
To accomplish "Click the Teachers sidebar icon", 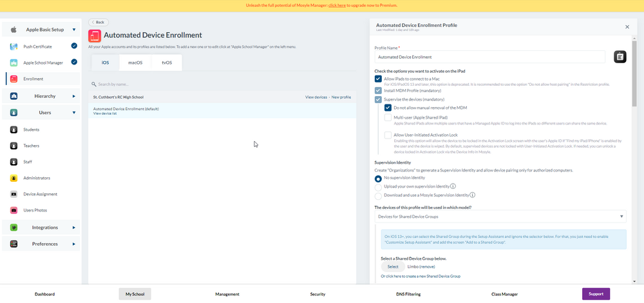I will tap(14, 146).
